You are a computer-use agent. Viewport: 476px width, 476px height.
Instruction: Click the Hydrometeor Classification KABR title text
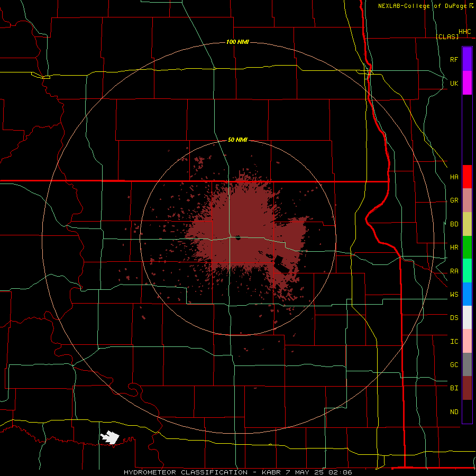coord(238,472)
